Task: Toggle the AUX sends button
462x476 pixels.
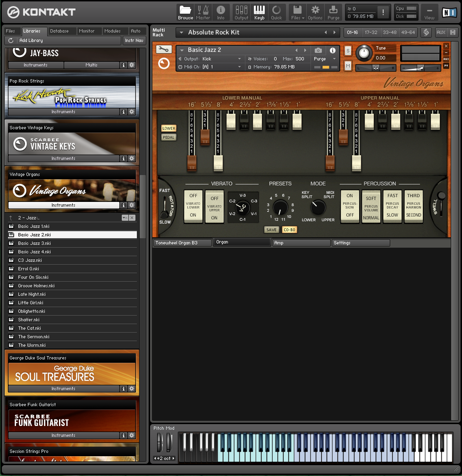Action: click(x=441, y=32)
